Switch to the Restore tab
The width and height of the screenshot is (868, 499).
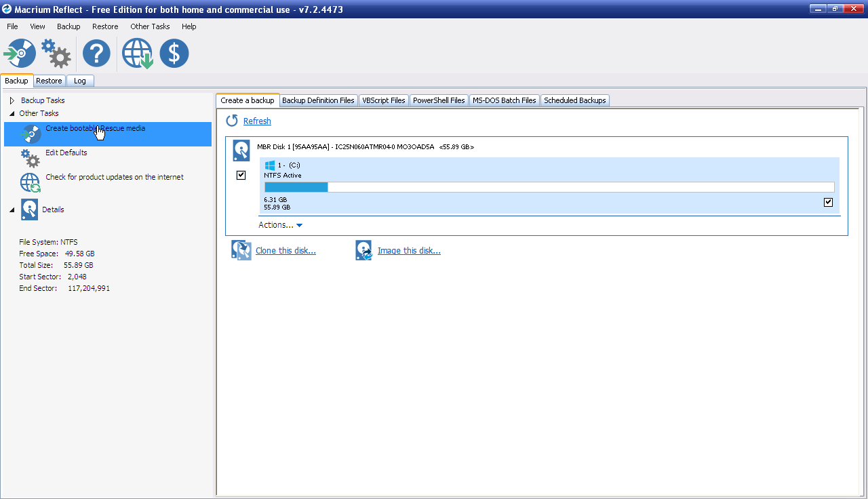(x=49, y=81)
